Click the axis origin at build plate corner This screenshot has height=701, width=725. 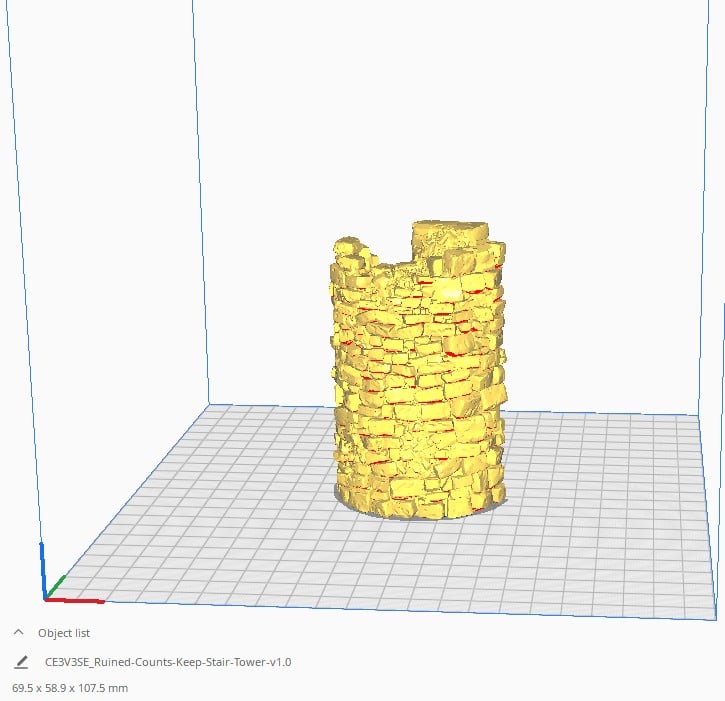45,597
